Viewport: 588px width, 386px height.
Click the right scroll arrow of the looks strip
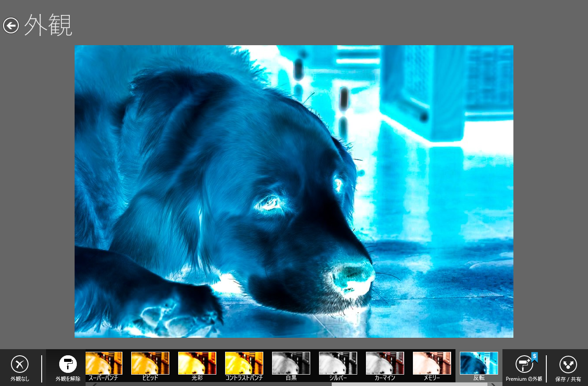click(x=493, y=384)
